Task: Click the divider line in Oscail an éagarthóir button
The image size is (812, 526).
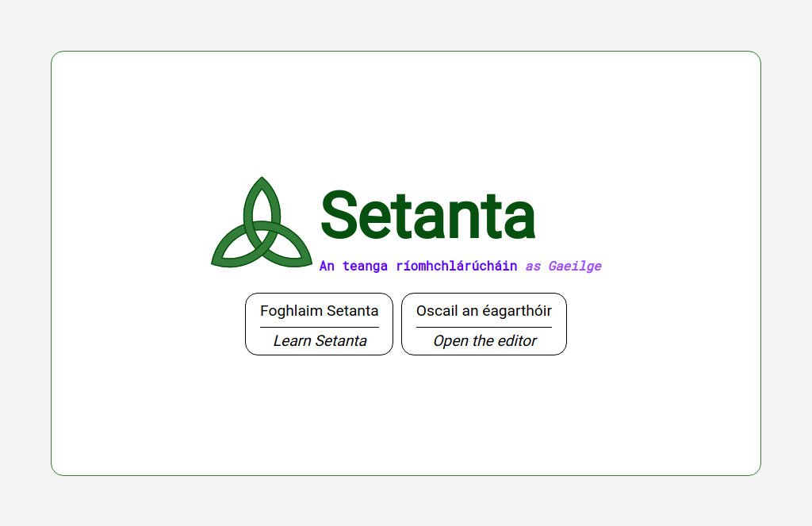Action: tap(484, 327)
